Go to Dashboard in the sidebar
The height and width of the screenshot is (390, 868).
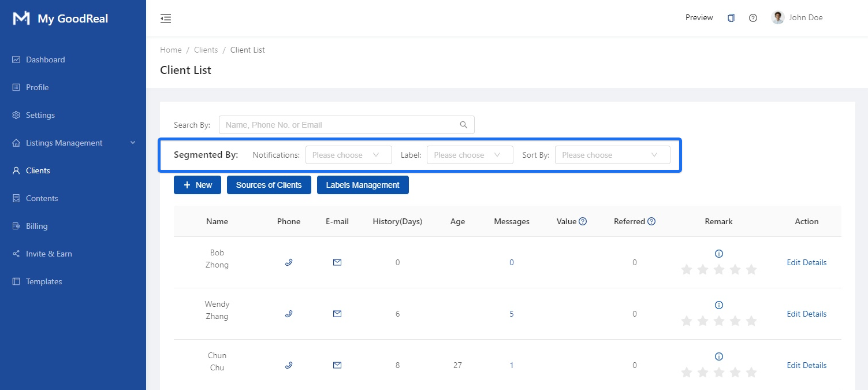[45, 60]
